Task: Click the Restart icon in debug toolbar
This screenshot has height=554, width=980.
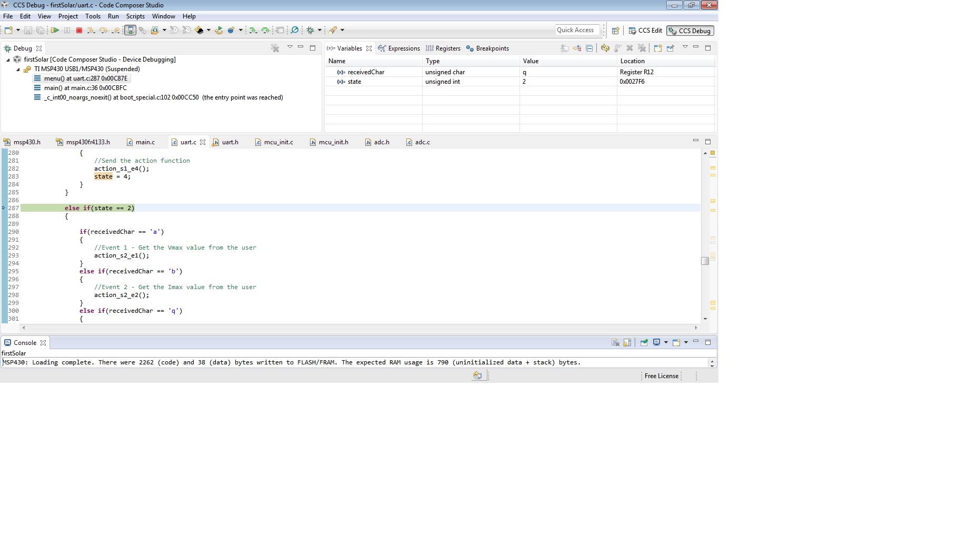Action: (218, 31)
